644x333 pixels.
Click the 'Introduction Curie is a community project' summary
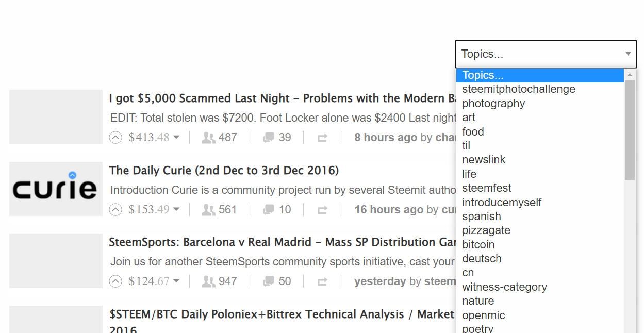pos(283,190)
